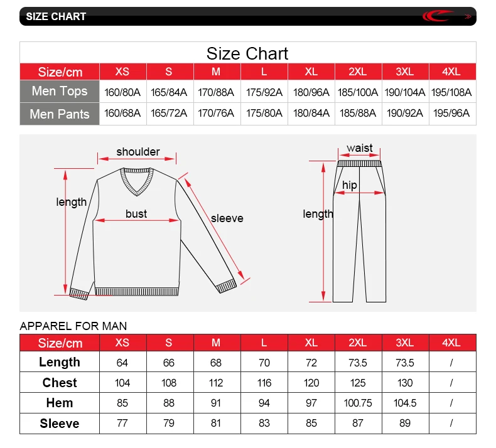Click the '180/84A' pants cell
Screen dimensions: 496x448
[x=311, y=113]
